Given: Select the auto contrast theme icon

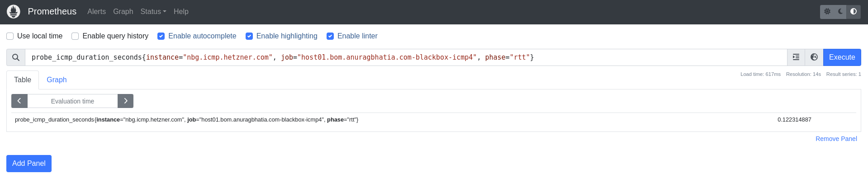Looking at the screenshot, I should point(854,12).
